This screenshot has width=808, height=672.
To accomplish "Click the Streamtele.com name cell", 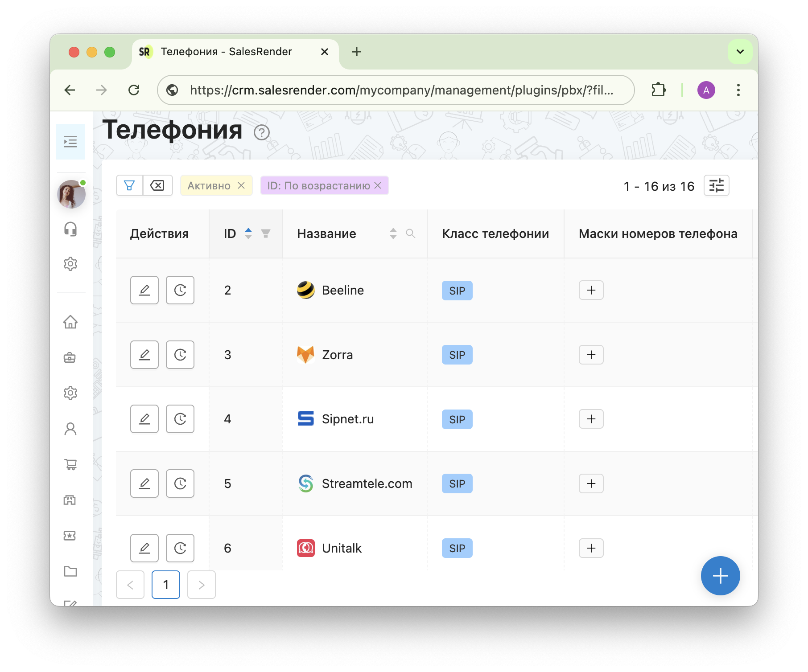I will [355, 484].
